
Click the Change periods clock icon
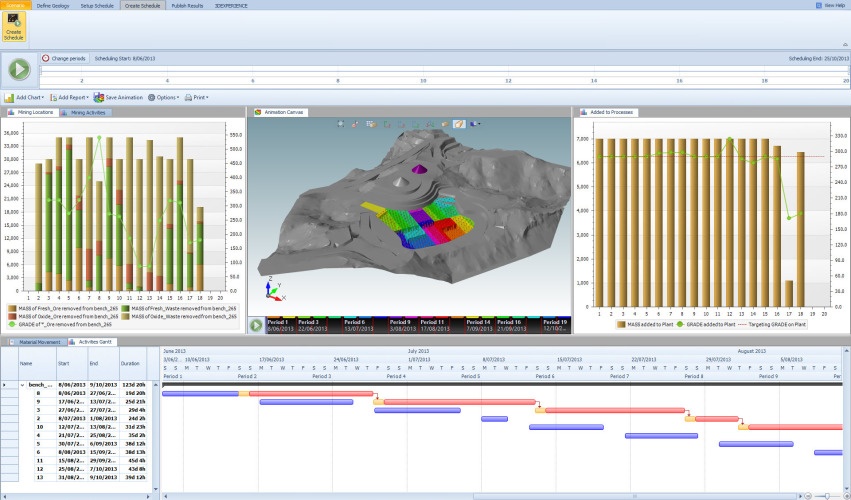(x=46, y=58)
